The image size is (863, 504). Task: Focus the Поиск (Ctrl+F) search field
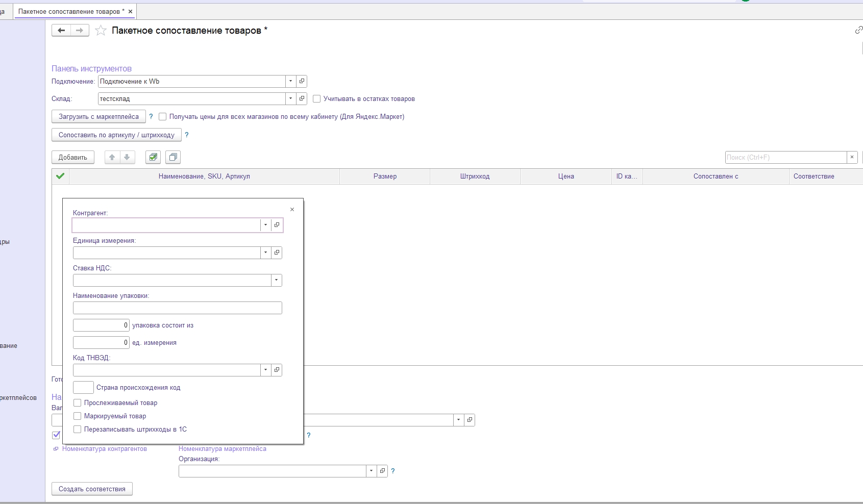click(x=786, y=157)
